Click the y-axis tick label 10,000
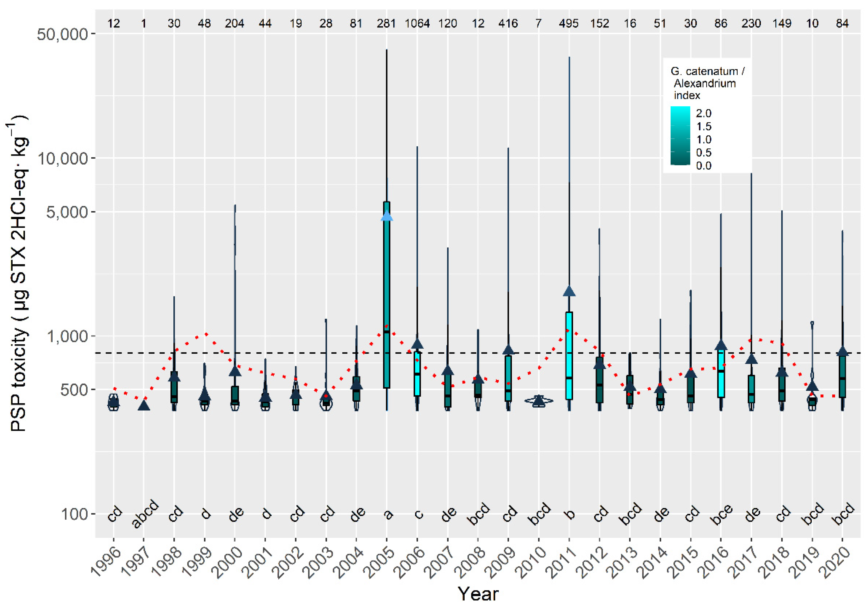 [x=63, y=158]
